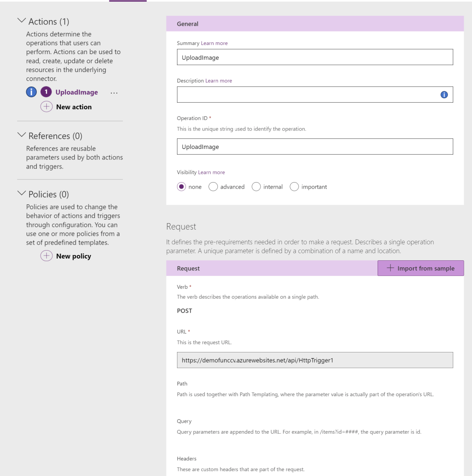The width and height of the screenshot is (472, 476).
Task: Set visibility to 'important'
Action: (294, 187)
